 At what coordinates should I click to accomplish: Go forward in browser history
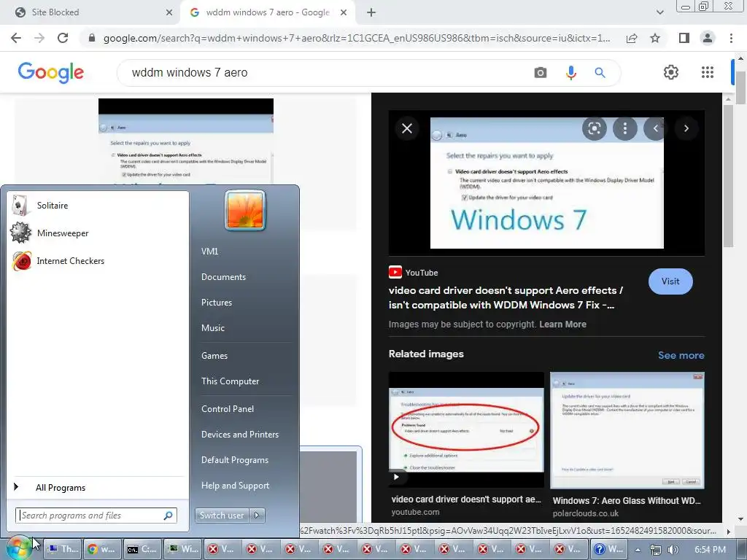[39, 38]
